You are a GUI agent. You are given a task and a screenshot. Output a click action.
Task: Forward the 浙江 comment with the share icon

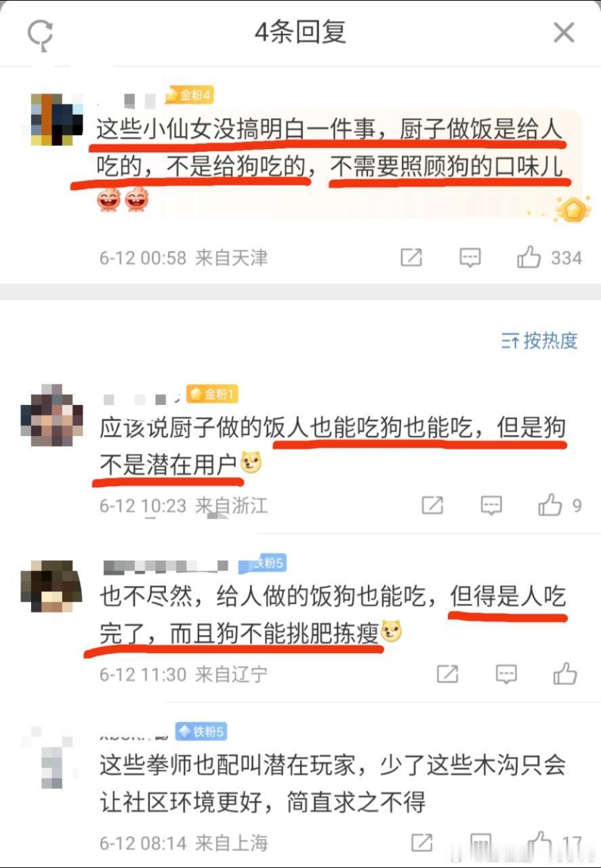click(x=432, y=505)
